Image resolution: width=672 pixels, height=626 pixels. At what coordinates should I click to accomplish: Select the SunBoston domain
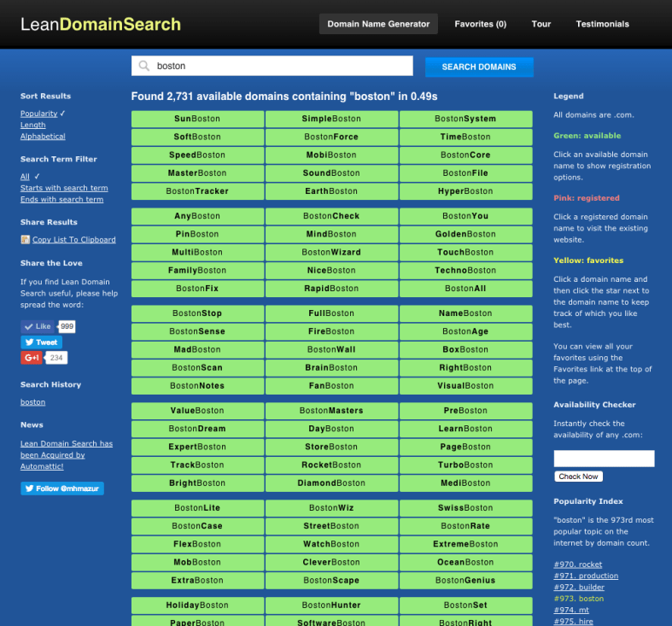(x=197, y=119)
